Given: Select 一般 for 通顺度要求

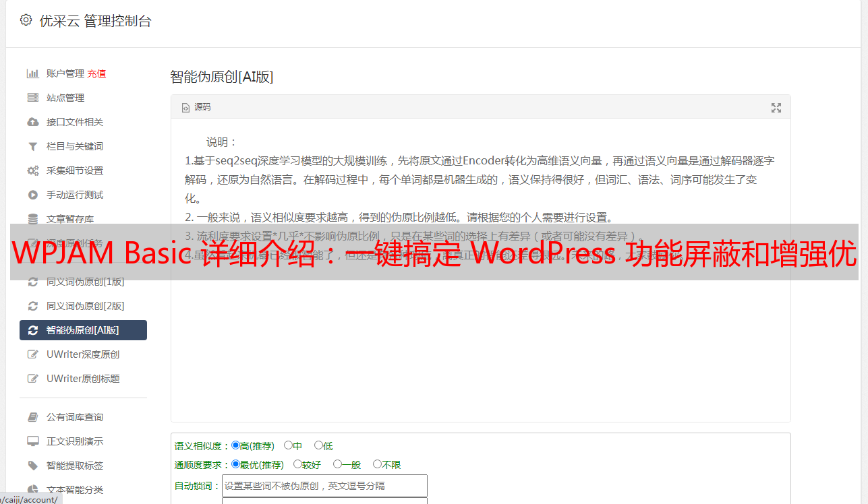Looking at the screenshot, I should pyautogui.click(x=337, y=464).
